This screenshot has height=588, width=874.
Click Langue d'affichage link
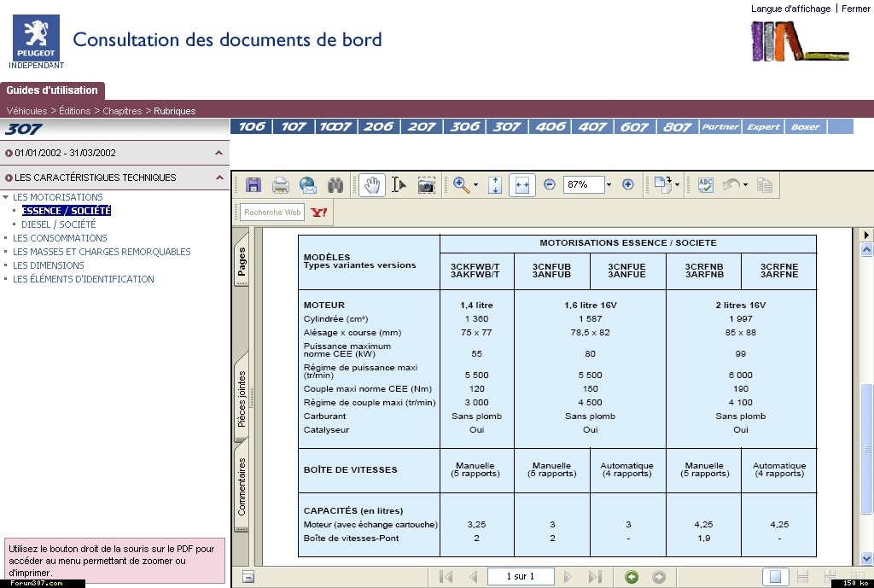point(790,9)
